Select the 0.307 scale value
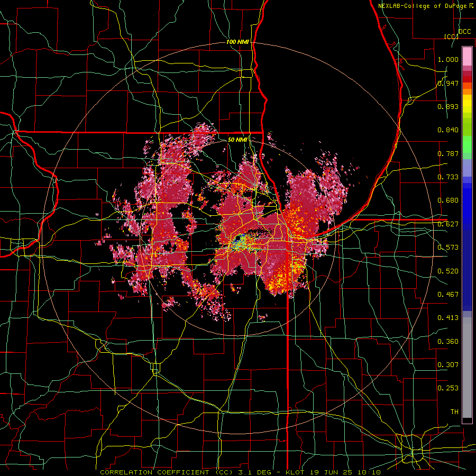Viewport: 476px width, 476px height. coord(448,364)
